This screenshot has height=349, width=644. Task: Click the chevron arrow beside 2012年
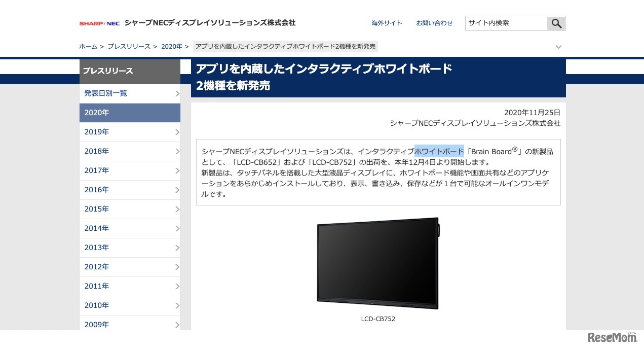pos(177,267)
